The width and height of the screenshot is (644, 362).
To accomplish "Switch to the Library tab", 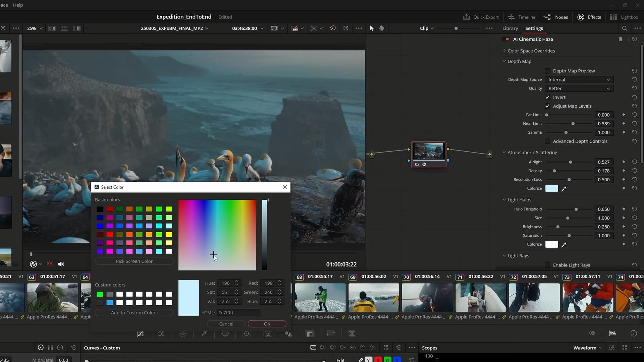I will [510, 28].
